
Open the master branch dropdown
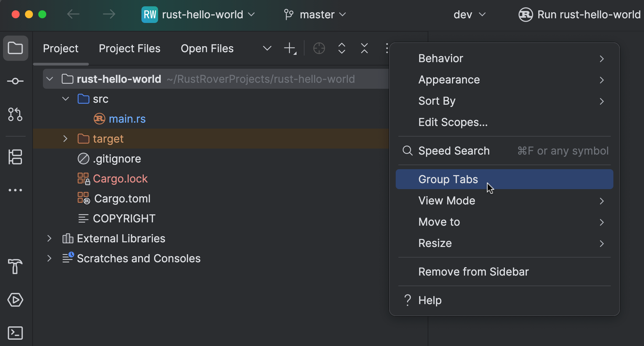314,14
